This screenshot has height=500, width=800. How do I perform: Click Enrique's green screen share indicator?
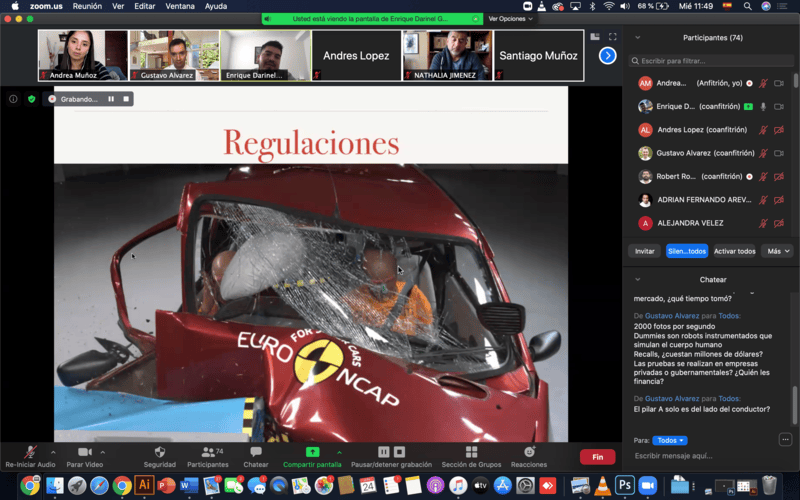[x=748, y=107]
